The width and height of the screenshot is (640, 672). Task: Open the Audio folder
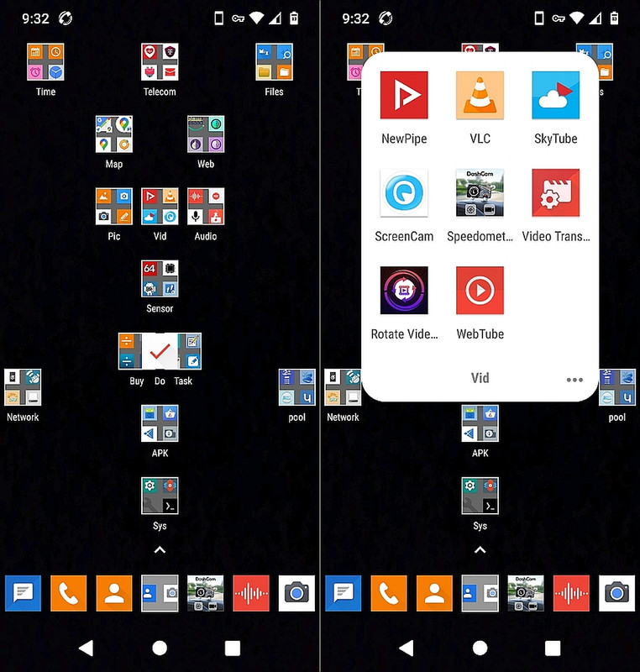[x=206, y=207]
